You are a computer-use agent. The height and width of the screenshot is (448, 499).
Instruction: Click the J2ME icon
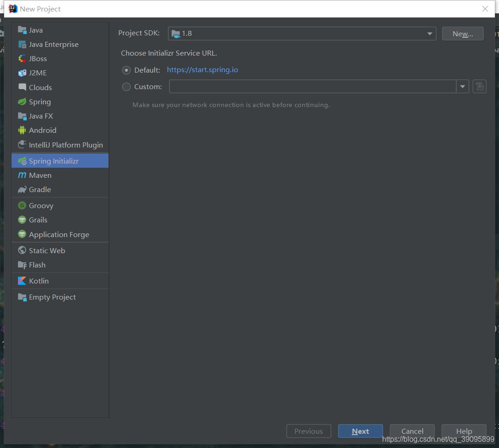22,73
